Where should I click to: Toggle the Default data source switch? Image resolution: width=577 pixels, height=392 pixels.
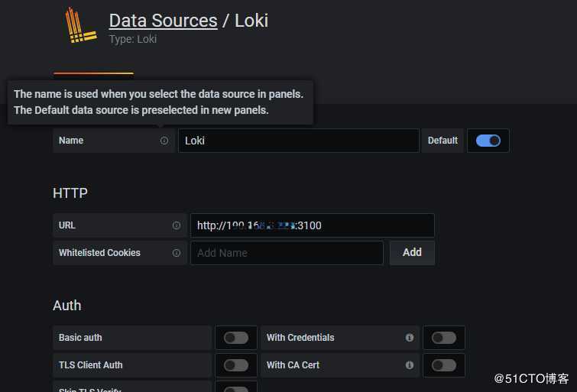[488, 141]
